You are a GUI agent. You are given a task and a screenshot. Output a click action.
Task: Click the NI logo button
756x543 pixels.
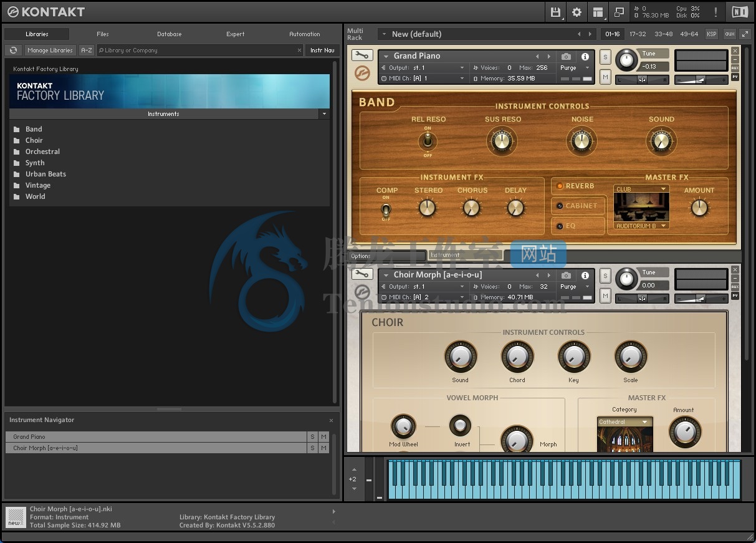tap(740, 12)
